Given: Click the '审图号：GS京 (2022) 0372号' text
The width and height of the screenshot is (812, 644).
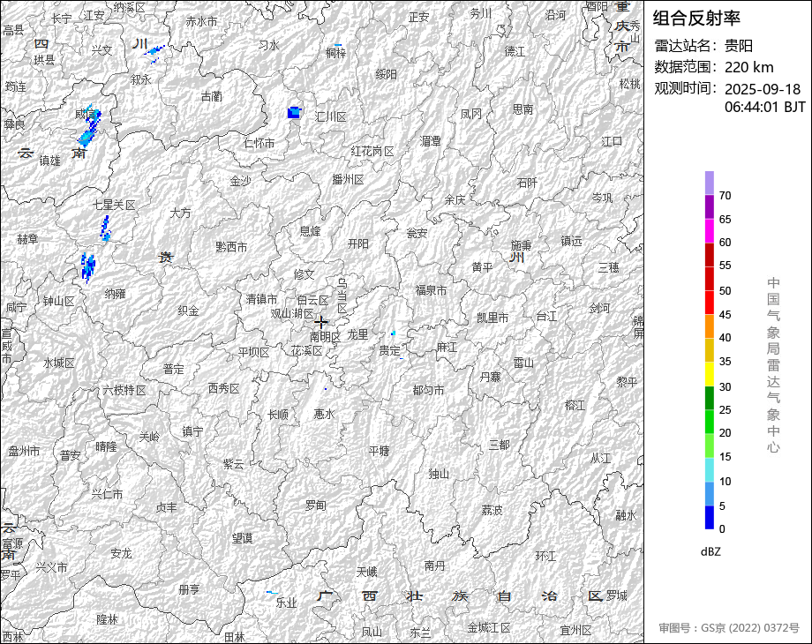Looking at the screenshot, I should [x=729, y=628].
